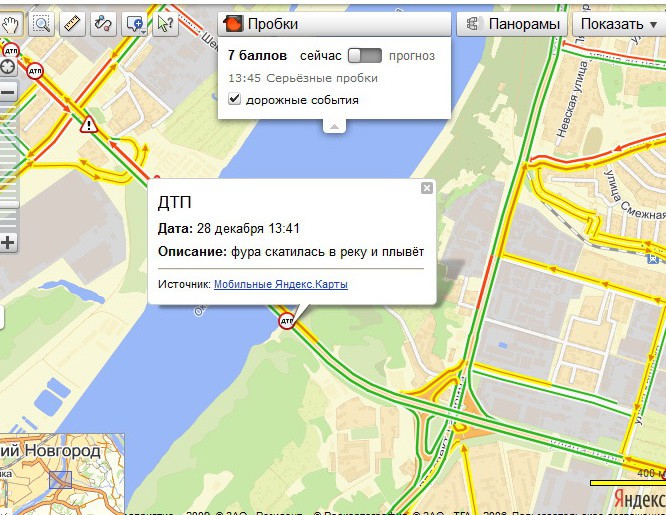
Task: Activate the magnifier zoom-area tool
Action: coord(42,24)
